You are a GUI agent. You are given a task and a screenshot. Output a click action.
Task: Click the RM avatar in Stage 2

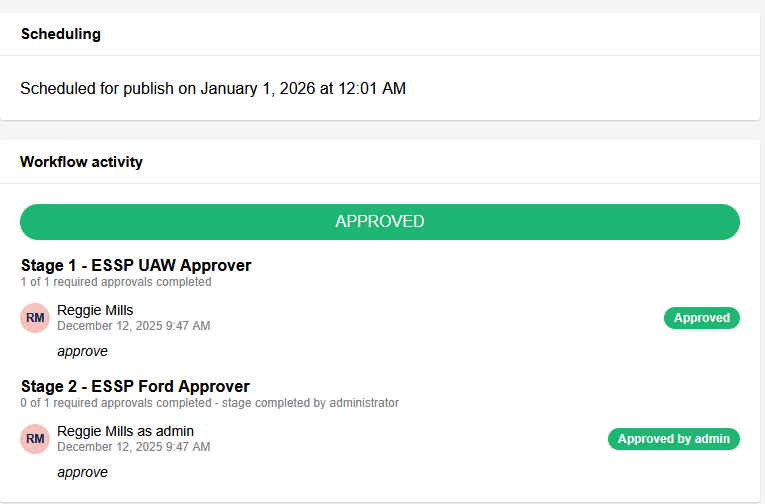(35, 439)
